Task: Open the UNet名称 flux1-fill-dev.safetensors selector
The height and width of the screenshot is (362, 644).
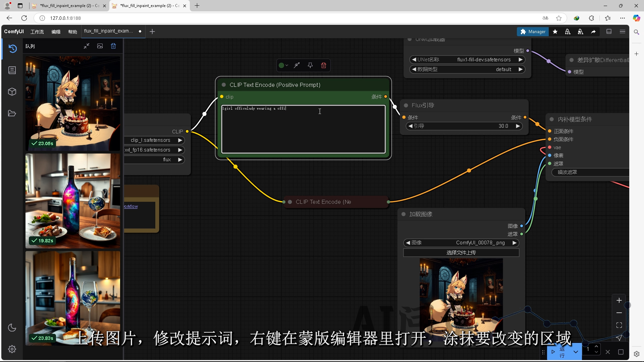Action: pos(467,60)
